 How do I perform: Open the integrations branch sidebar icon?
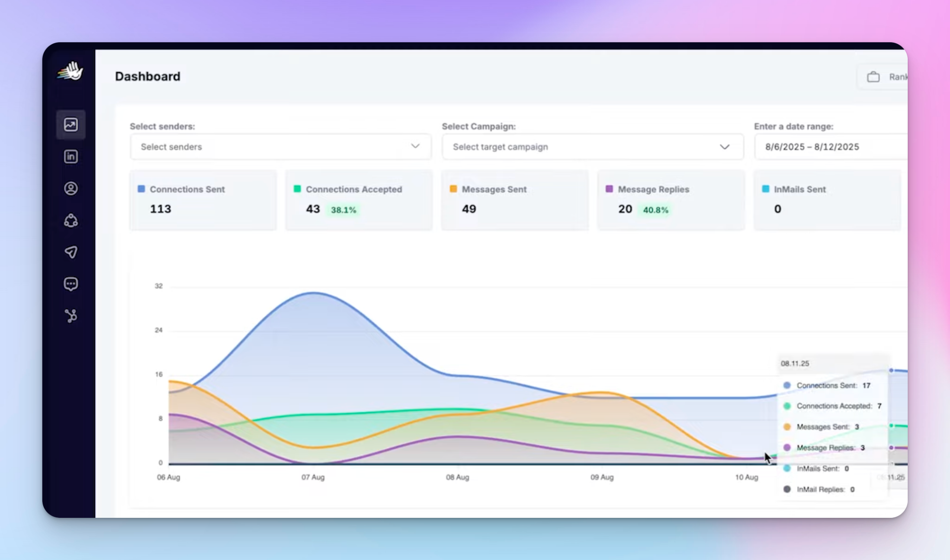point(71,316)
